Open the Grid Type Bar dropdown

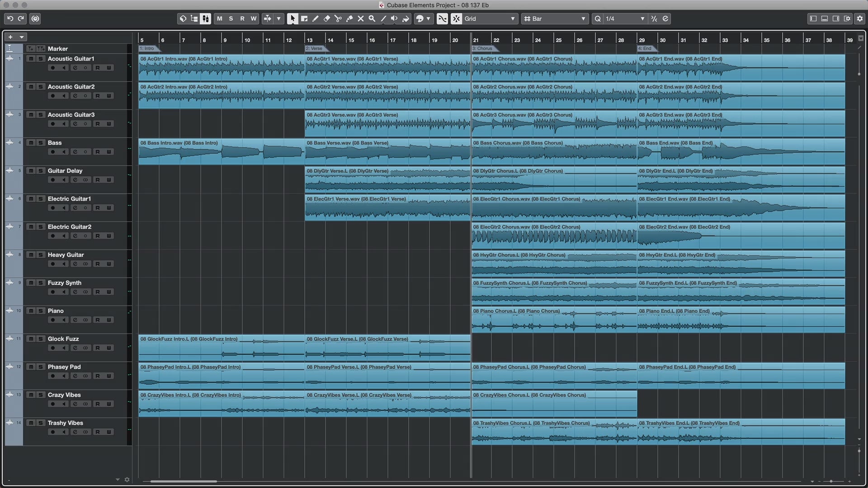[555, 19]
